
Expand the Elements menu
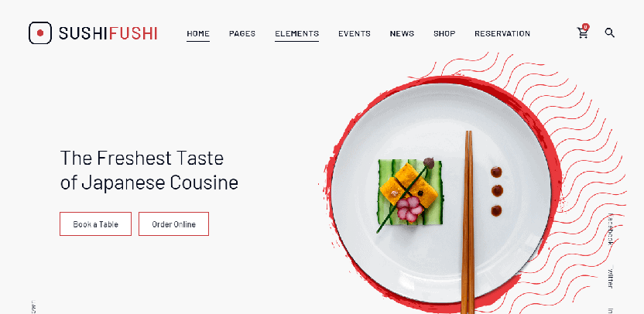297,34
